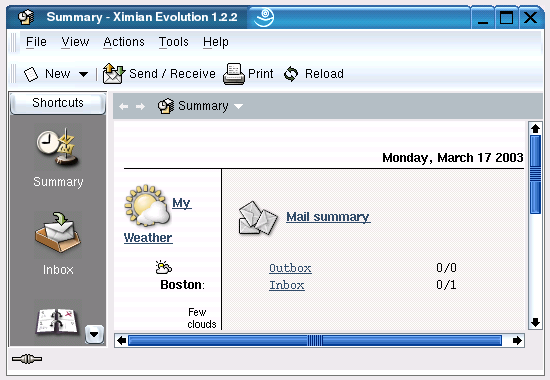Open the Calendar shortcut icon
Screen dimensions: 550x380
(57, 321)
